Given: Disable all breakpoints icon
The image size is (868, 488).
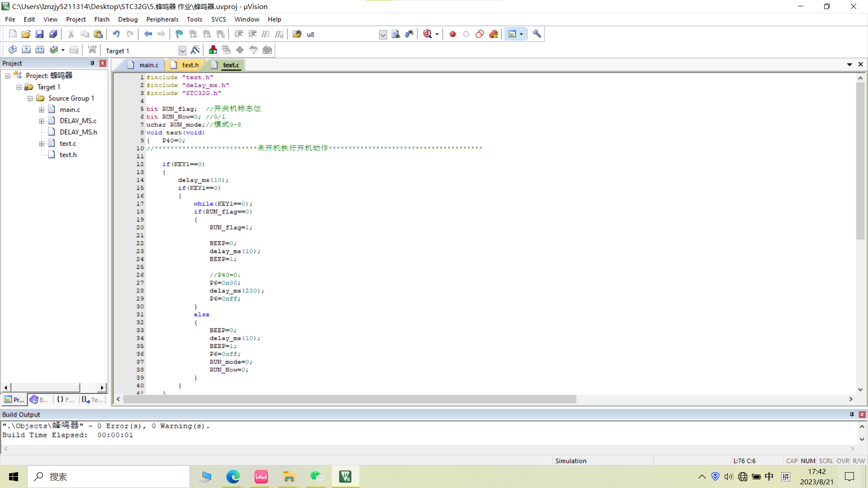Looking at the screenshot, I should point(480,34).
